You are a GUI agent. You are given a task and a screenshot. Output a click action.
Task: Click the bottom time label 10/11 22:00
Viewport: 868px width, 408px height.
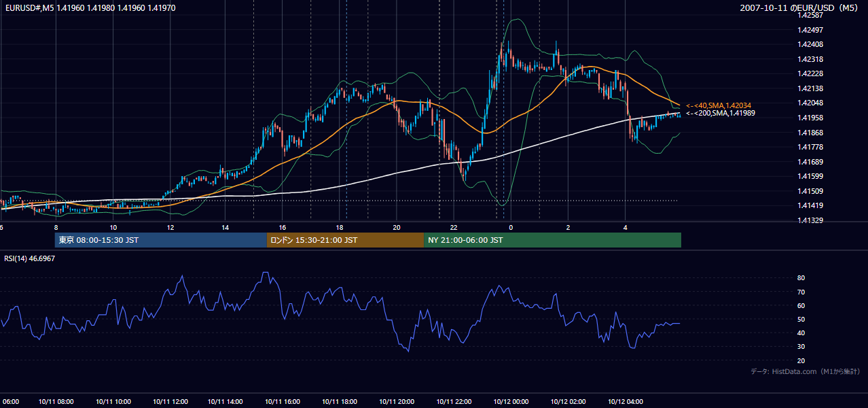(453, 402)
